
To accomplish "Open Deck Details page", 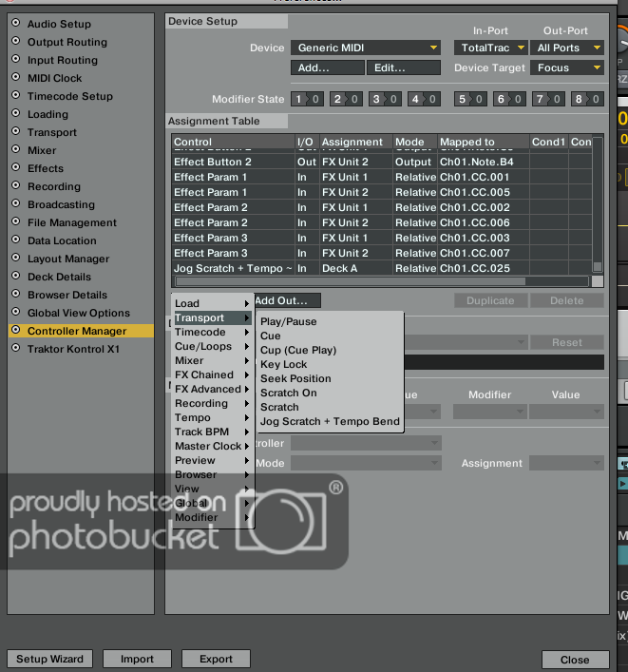I will click(59, 277).
